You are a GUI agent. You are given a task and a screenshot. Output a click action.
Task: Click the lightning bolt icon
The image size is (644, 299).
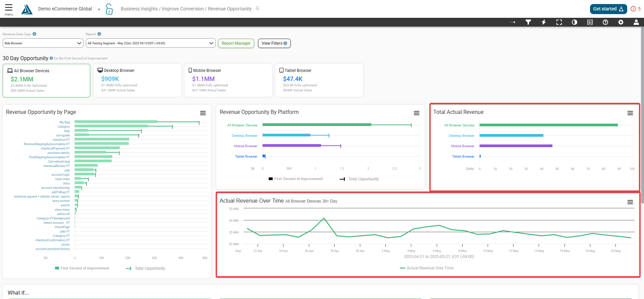[x=544, y=22]
